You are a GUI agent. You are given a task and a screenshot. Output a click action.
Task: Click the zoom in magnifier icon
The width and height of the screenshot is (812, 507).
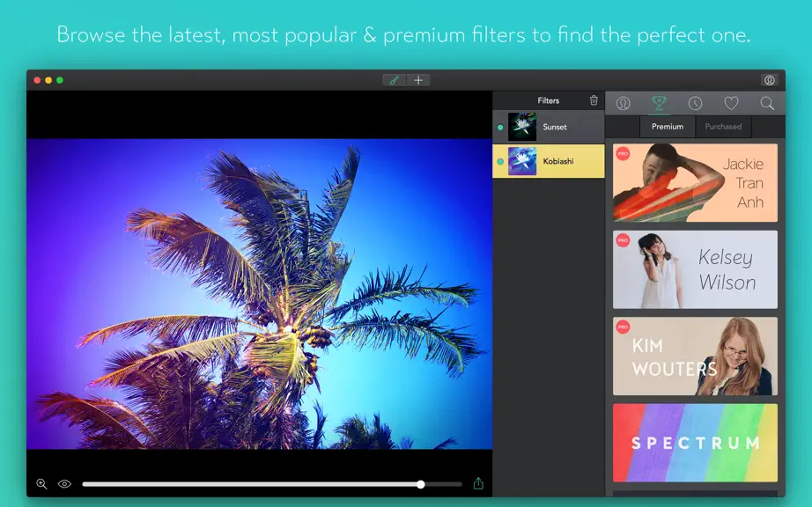42,484
